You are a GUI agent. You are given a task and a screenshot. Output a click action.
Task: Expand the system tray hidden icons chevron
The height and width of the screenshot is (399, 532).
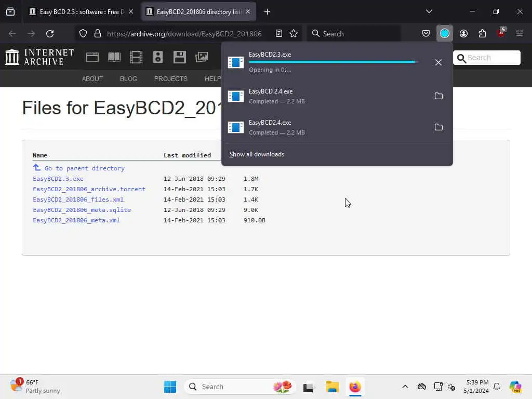(x=405, y=387)
